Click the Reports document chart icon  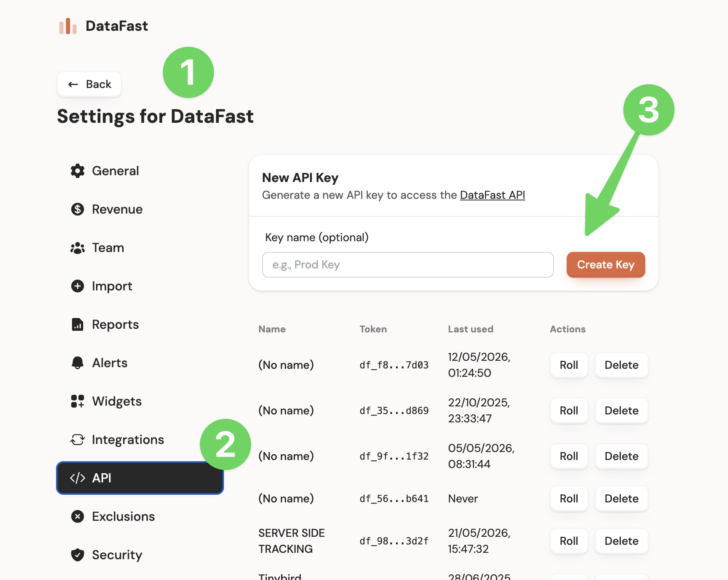point(78,324)
